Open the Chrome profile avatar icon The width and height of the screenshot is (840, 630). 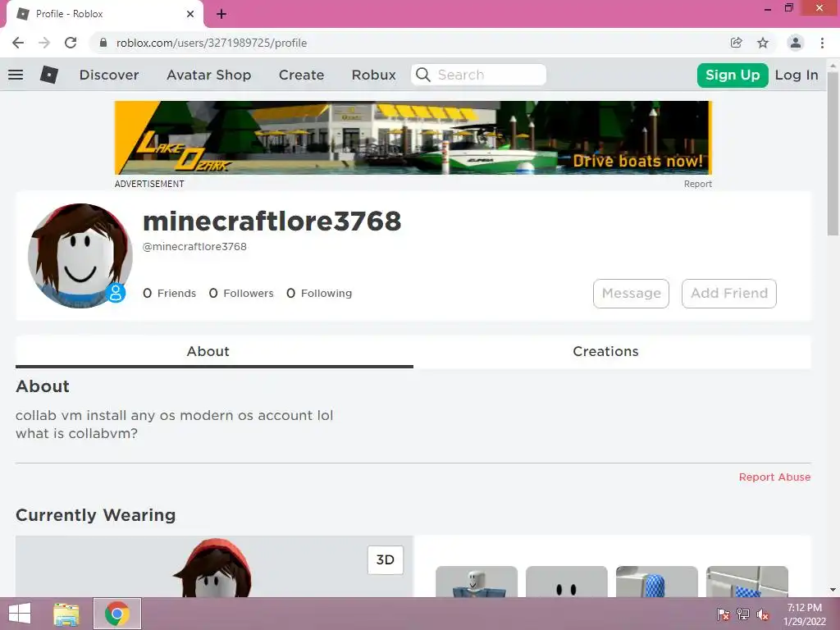[x=796, y=43]
